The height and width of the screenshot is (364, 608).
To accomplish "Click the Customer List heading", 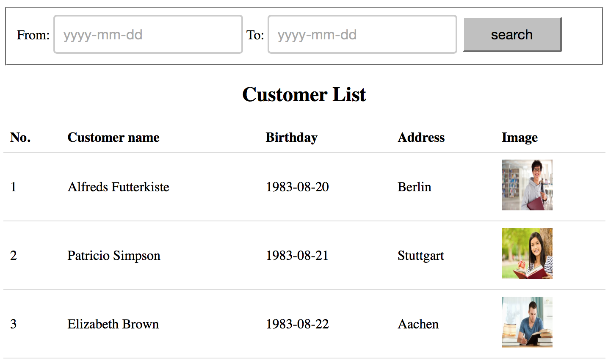I will click(304, 94).
